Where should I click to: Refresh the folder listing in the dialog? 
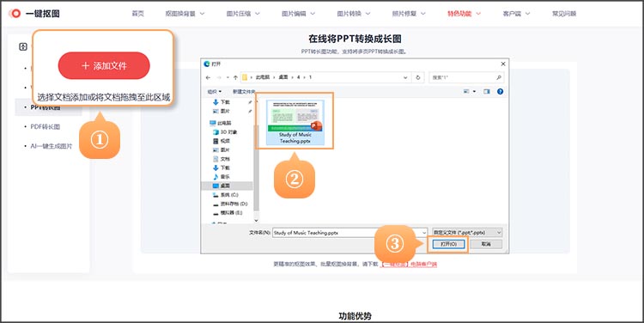pyautogui.click(x=418, y=77)
